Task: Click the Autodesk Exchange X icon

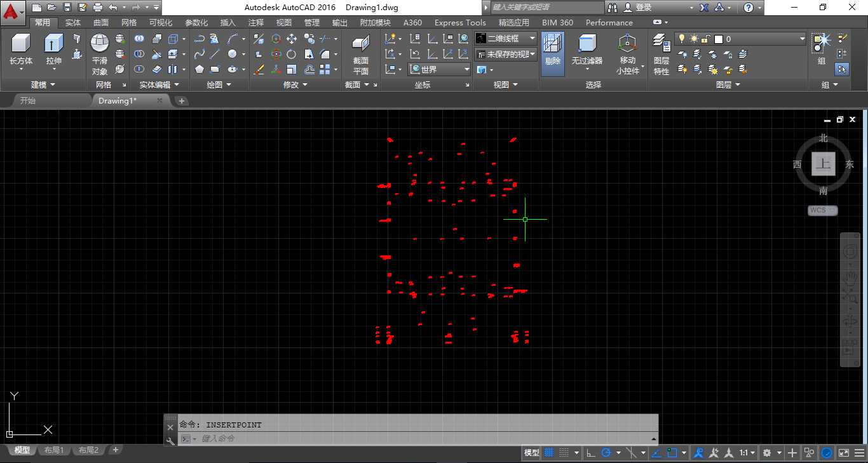Action: coord(704,8)
